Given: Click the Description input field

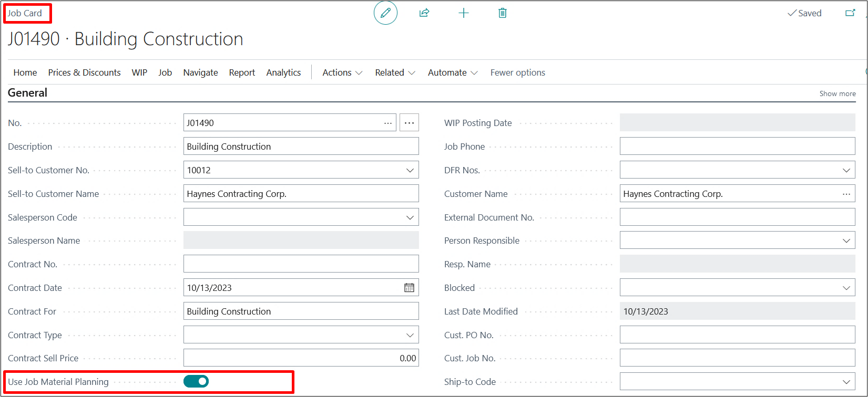Looking at the screenshot, I should 301,147.
